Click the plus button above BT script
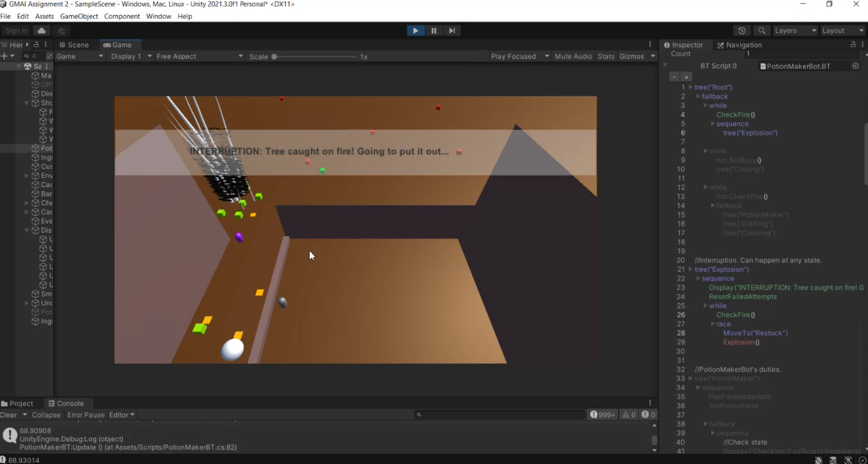The image size is (868, 464). (686, 77)
